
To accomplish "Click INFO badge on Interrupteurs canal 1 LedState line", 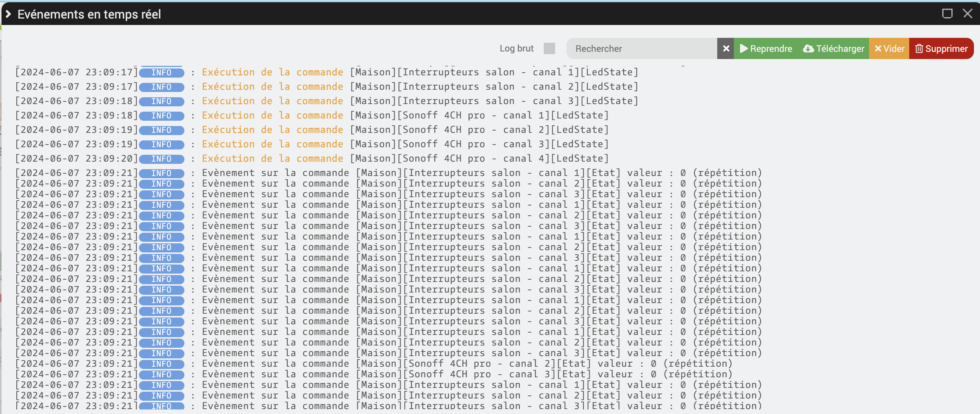I will pos(161,73).
